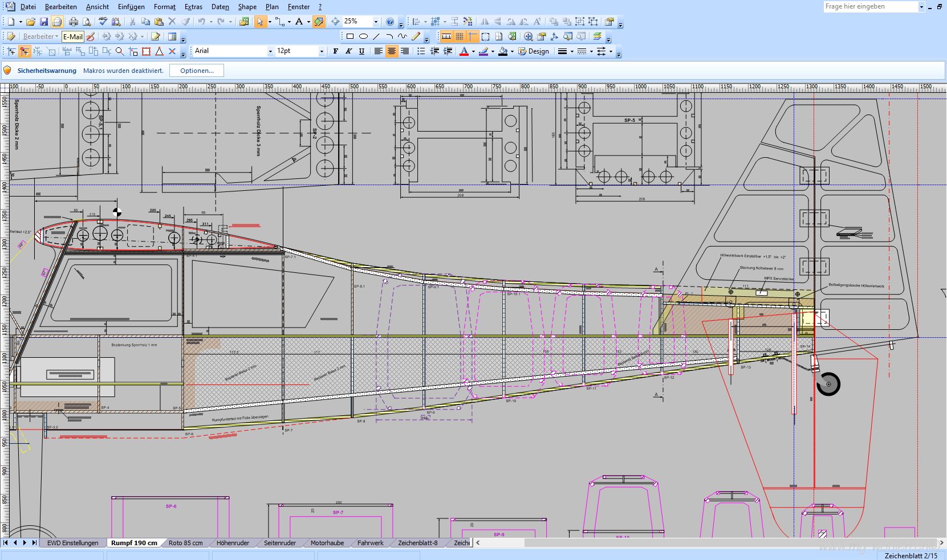
Task: Select the Freeform curve tool
Action: pos(403,36)
